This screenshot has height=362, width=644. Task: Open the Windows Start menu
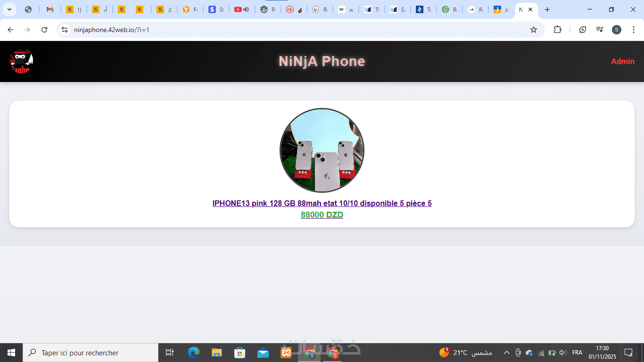(11, 353)
